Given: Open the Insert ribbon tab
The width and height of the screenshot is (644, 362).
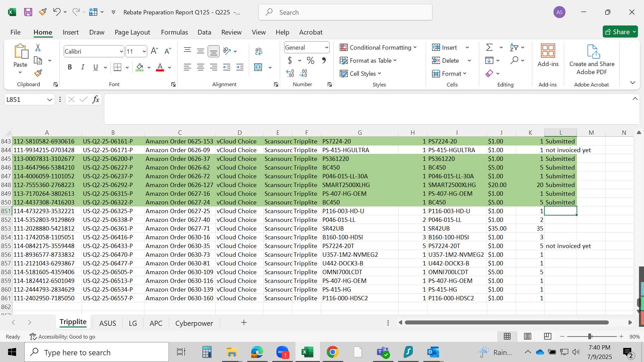Looking at the screenshot, I should point(70,32).
